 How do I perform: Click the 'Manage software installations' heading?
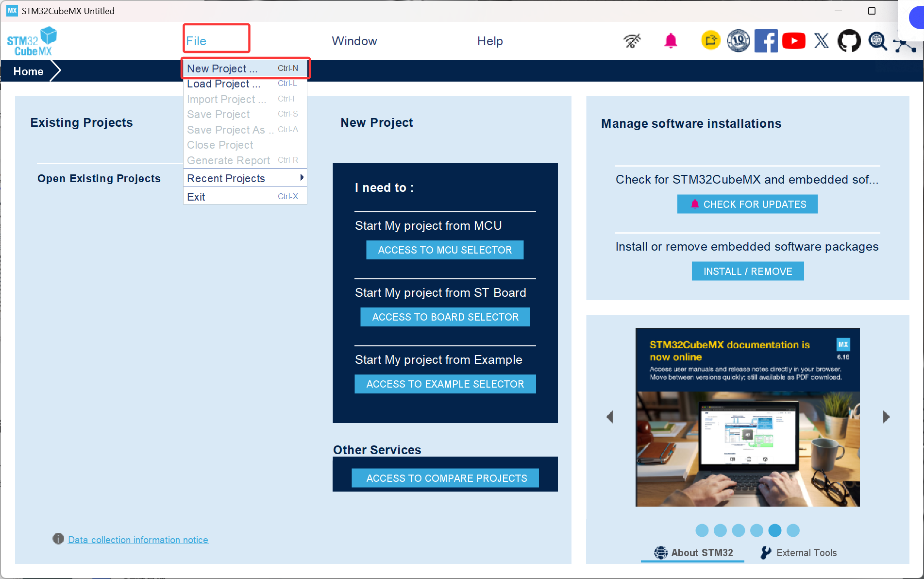click(x=691, y=124)
